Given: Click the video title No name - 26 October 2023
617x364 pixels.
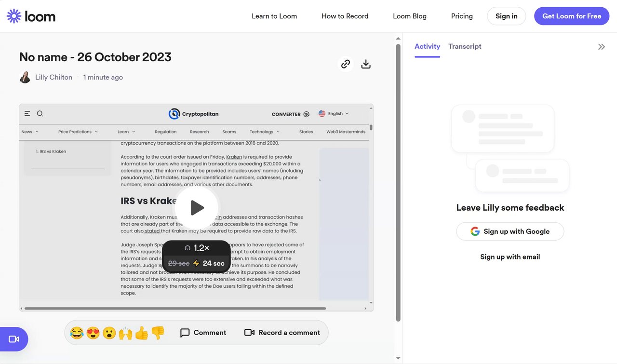Looking at the screenshot, I should [x=95, y=57].
